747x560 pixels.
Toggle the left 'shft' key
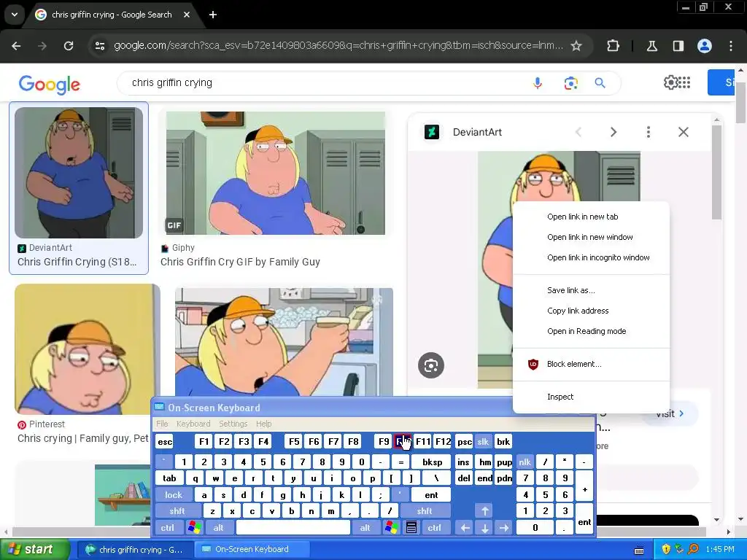pyautogui.click(x=177, y=511)
